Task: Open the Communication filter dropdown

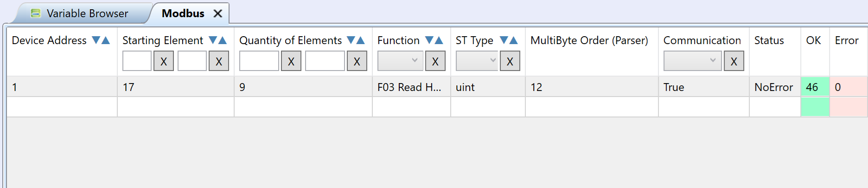Action: pos(692,61)
